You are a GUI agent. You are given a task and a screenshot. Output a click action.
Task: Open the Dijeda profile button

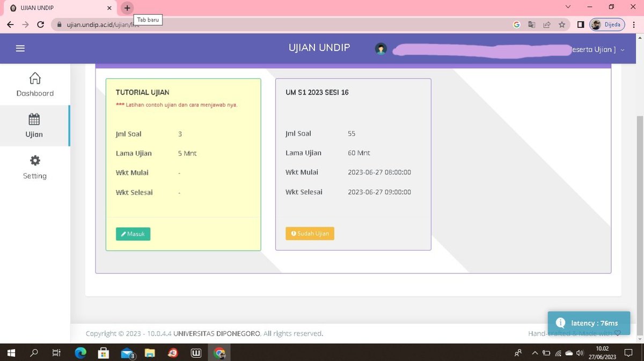point(606,25)
